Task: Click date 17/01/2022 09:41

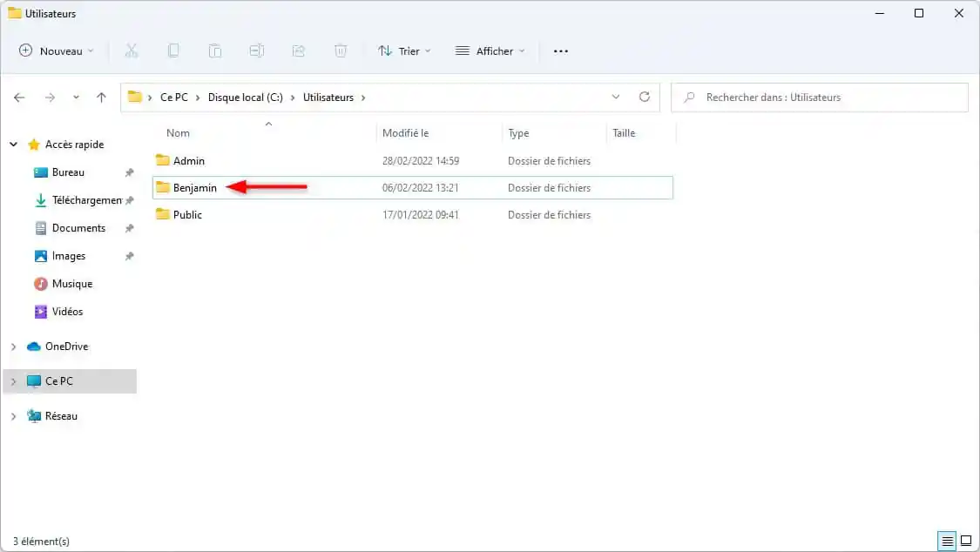Action: pos(421,214)
